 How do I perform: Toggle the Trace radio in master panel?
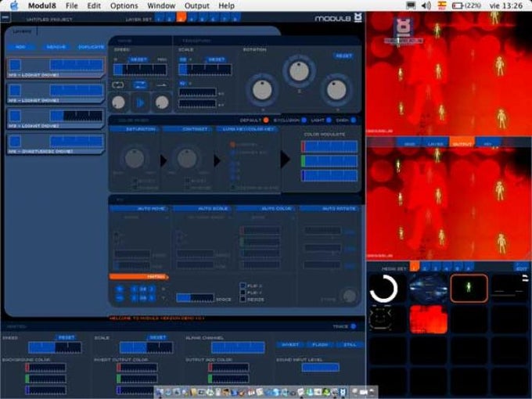tap(353, 326)
